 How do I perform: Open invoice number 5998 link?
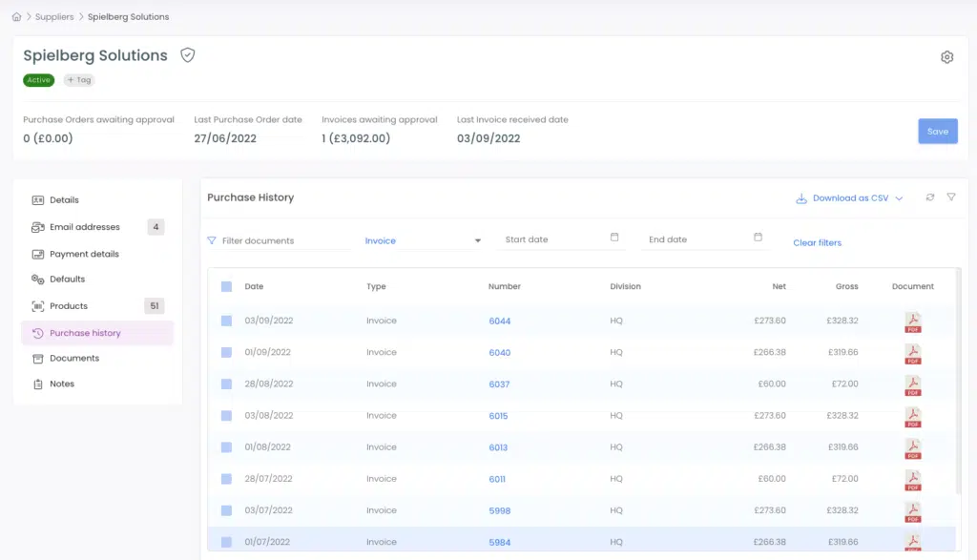point(499,510)
